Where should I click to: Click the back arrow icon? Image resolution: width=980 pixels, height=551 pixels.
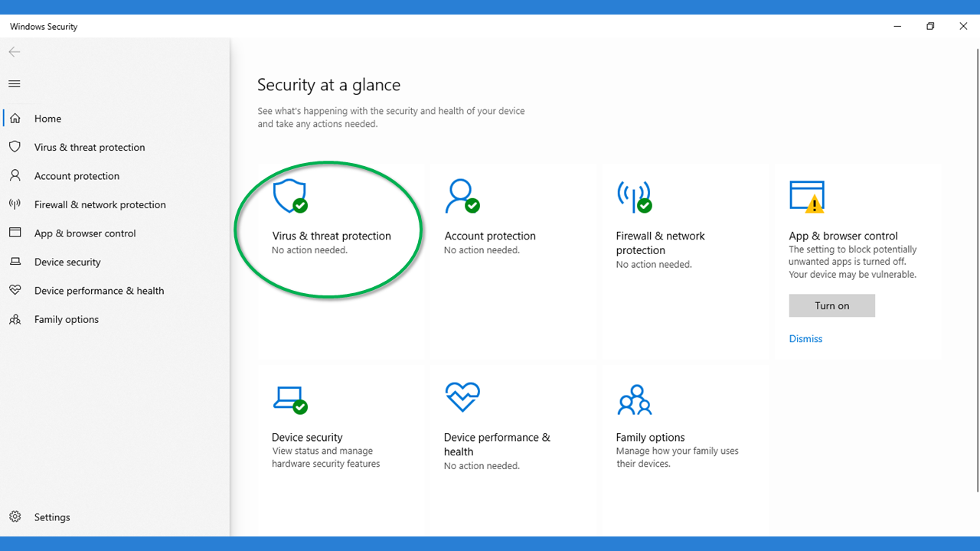[x=15, y=52]
